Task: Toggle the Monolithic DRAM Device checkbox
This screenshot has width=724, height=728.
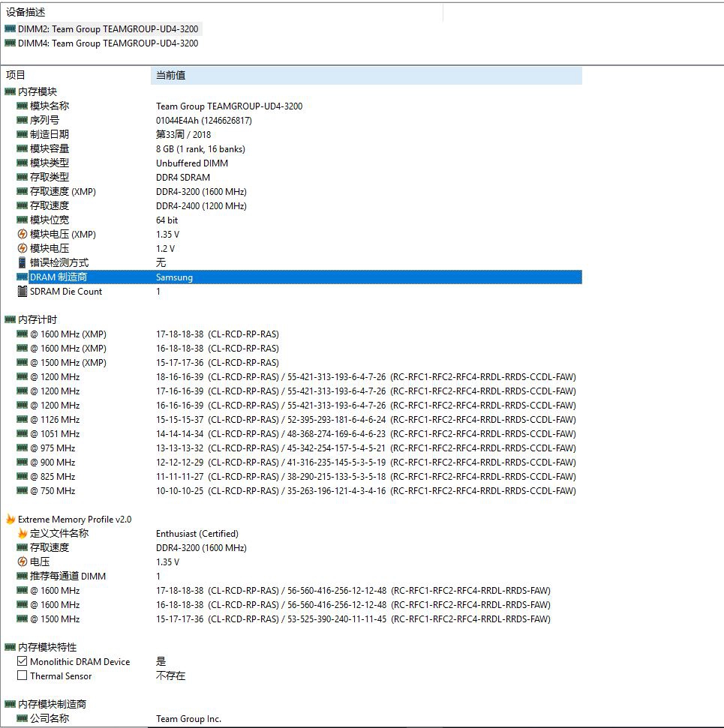Action: [22, 661]
